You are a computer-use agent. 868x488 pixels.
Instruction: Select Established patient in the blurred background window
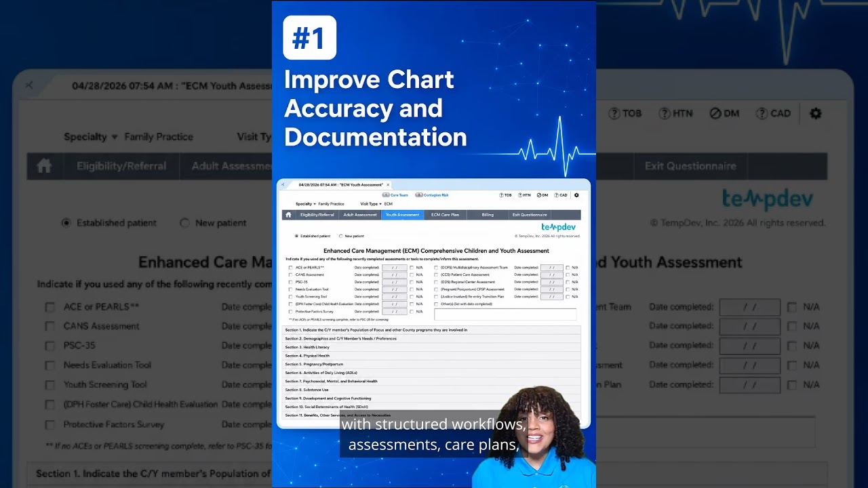coord(66,223)
